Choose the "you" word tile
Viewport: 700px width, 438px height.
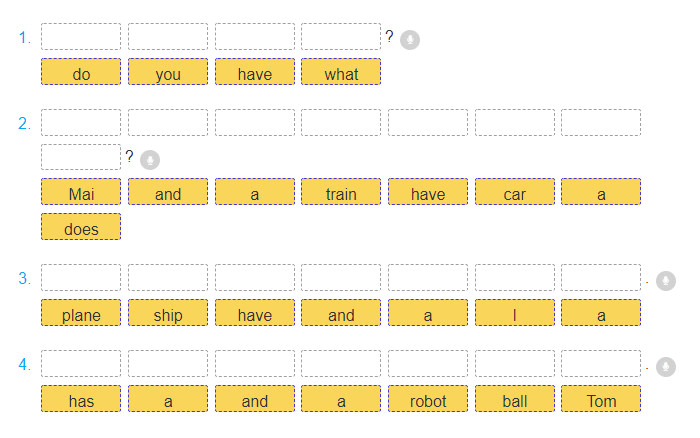click(168, 73)
